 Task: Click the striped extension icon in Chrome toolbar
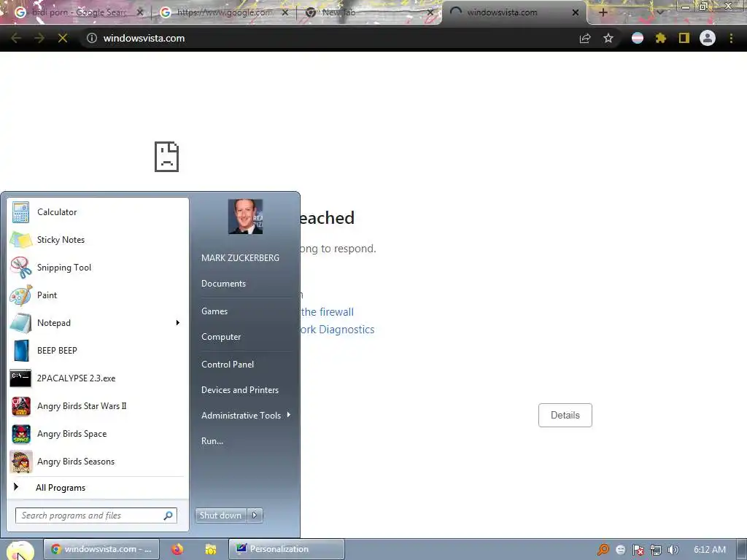point(638,38)
